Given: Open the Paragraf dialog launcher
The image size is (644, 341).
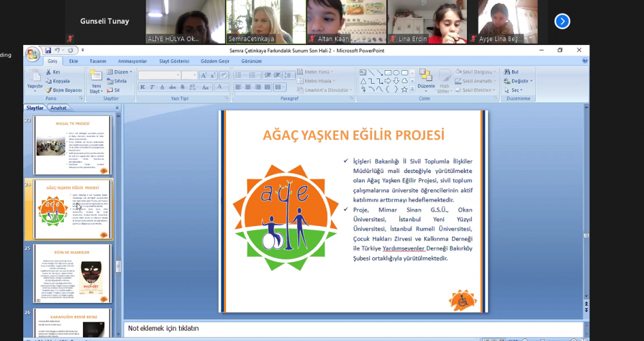Looking at the screenshot, I should (351, 98).
